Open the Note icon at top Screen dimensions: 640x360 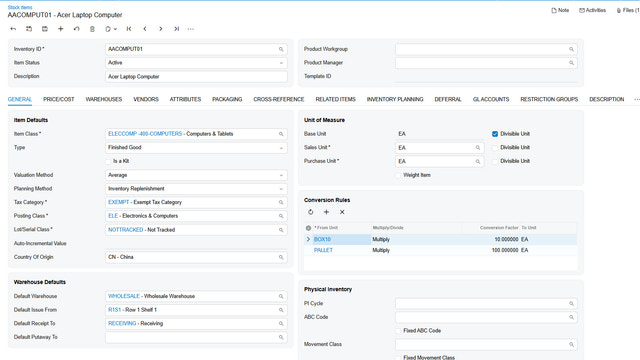(560, 11)
